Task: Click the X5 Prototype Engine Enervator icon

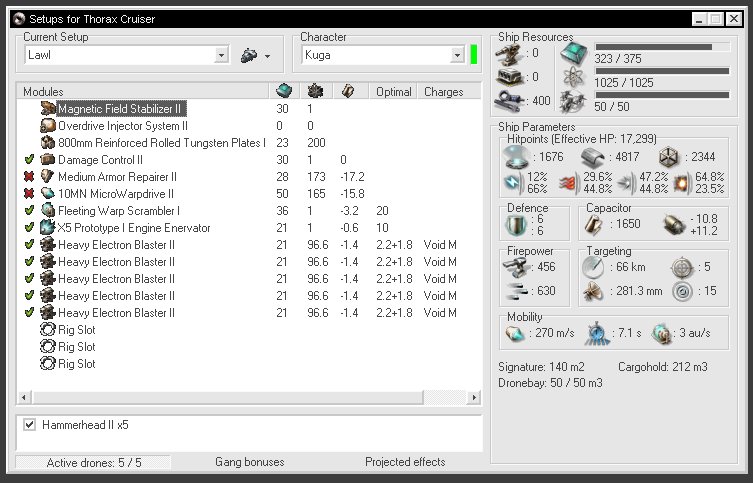Action: [48, 228]
